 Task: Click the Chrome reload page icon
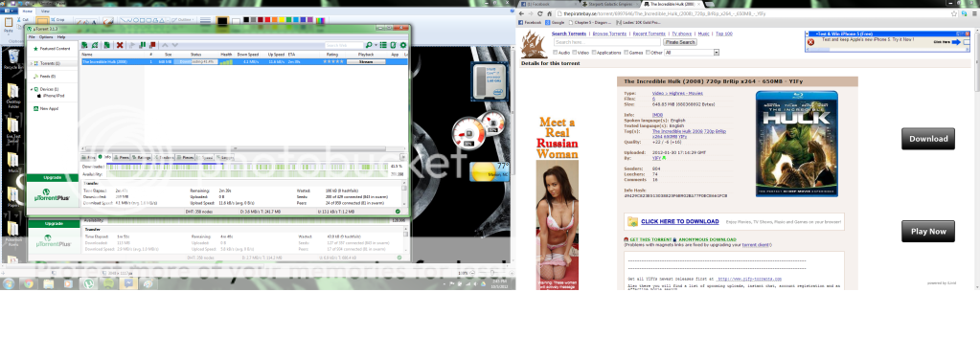(540, 13)
